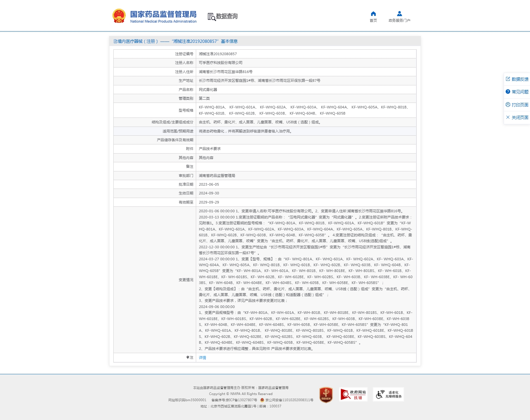Open the 数据查询 search icon
The width and height of the screenshot is (530, 420).
[x=211, y=17]
